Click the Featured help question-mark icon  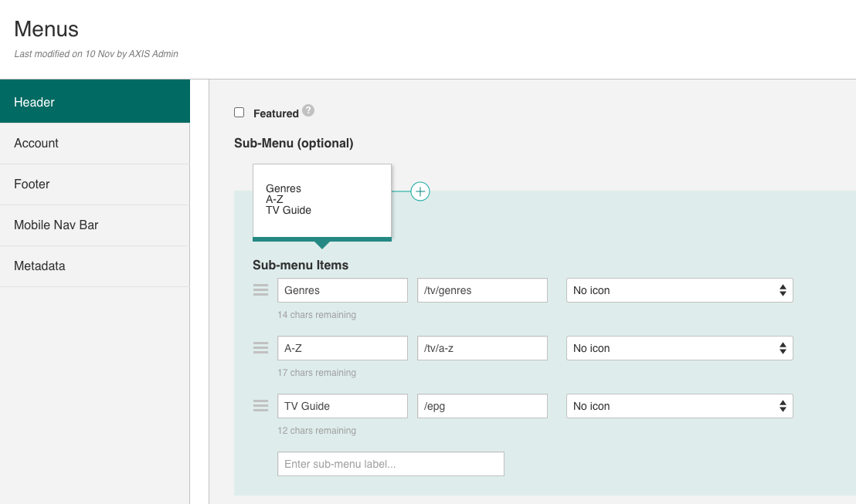(x=308, y=110)
